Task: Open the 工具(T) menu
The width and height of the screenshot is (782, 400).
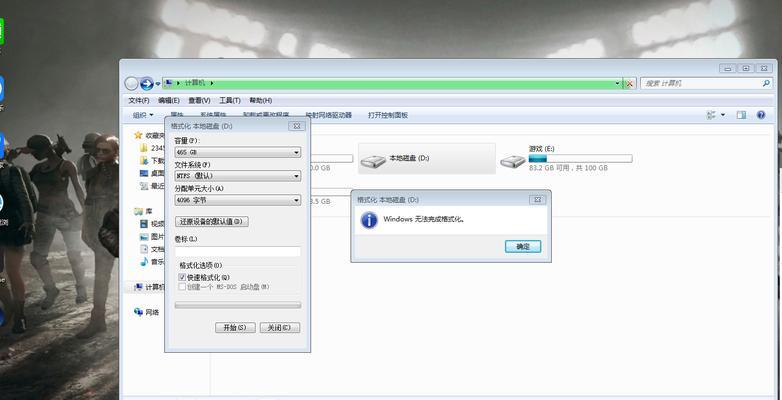Action: click(230, 100)
